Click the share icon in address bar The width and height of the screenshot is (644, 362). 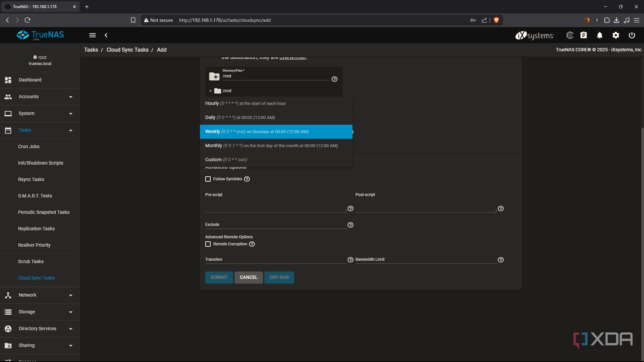pyautogui.click(x=484, y=20)
